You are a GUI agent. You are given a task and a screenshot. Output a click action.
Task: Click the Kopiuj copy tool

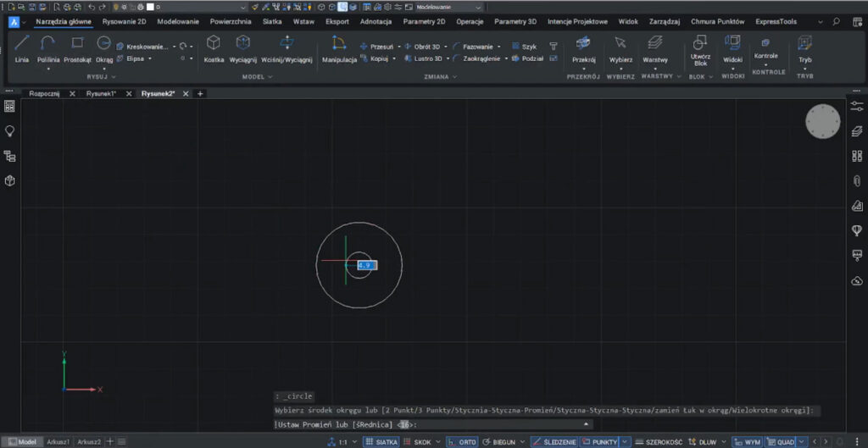374,58
